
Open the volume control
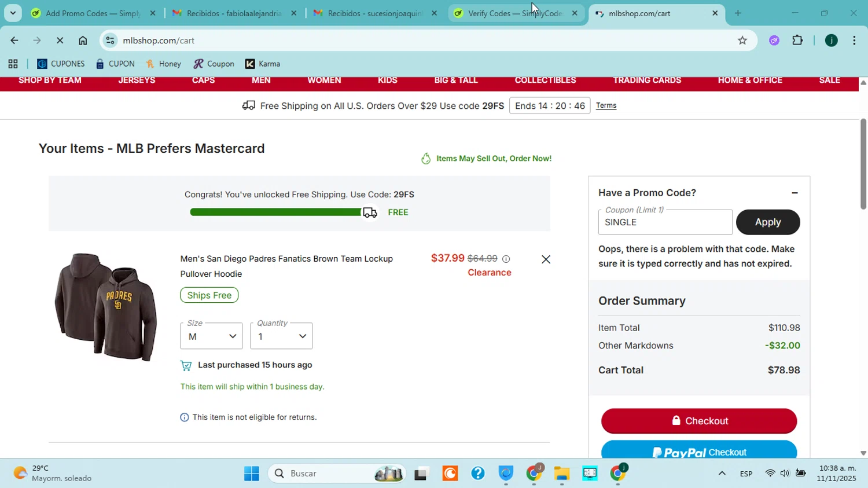click(785, 474)
